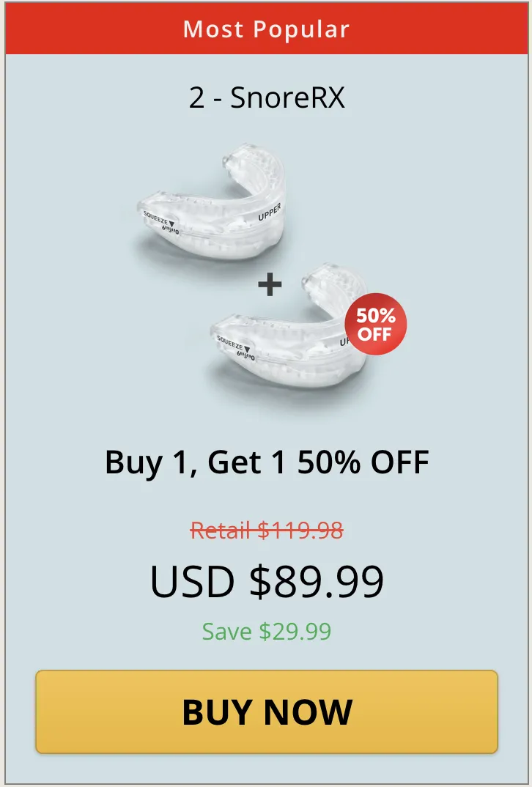This screenshot has width=532, height=787.
Task: Click the SnoreRX brand name in the title
Action: click(x=287, y=97)
